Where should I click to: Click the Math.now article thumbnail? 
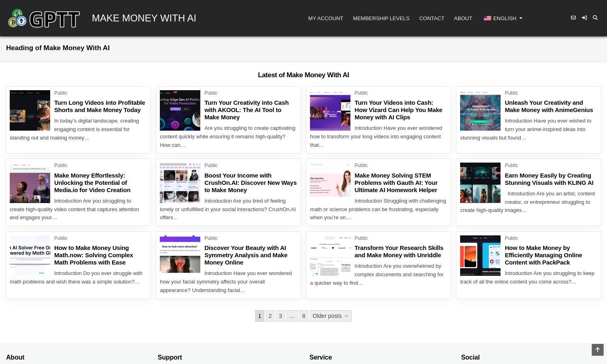point(30,256)
